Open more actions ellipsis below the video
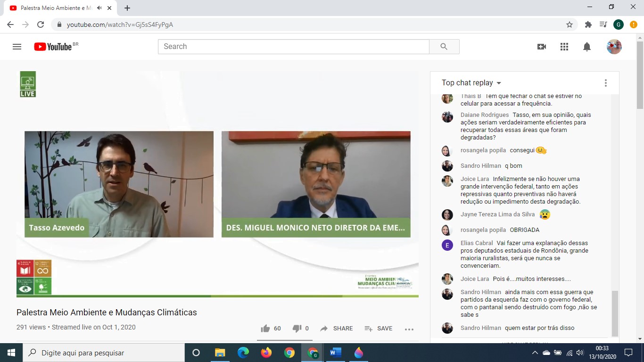 [x=409, y=329]
